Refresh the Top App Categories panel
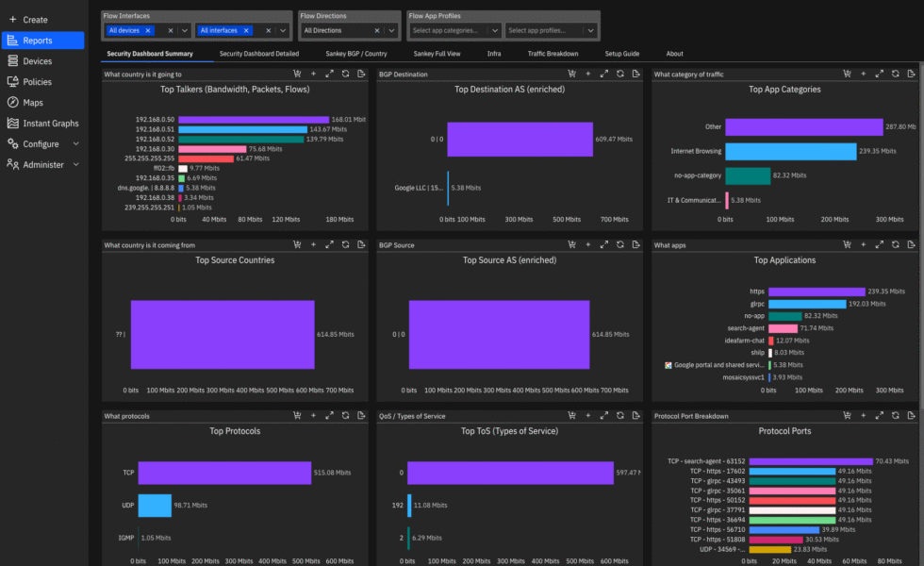This screenshot has height=566, width=924. 895,74
